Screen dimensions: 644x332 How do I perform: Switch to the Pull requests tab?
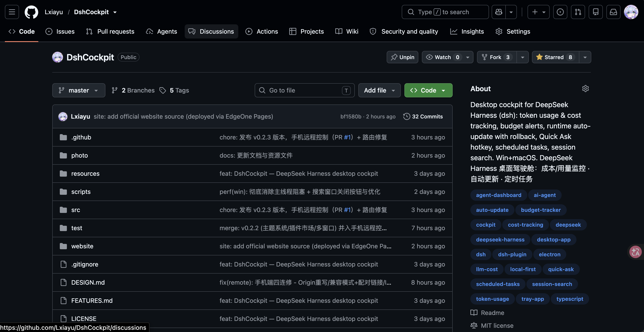click(110, 31)
